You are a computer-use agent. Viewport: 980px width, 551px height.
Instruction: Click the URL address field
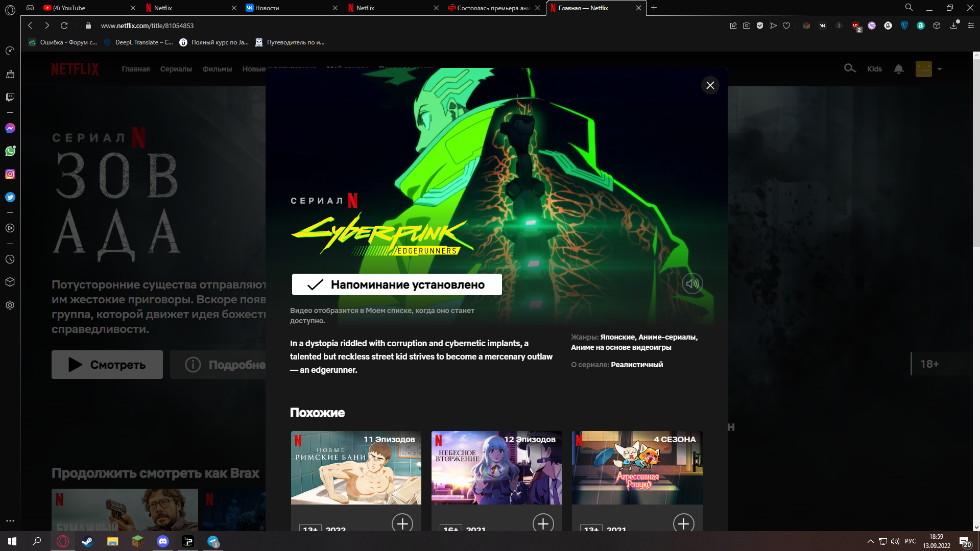point(403,26)
